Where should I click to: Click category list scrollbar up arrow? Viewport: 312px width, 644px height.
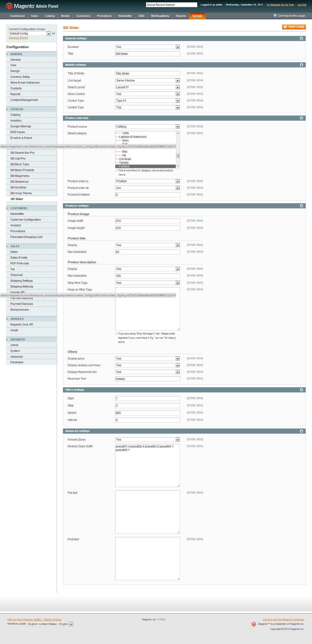(178, 133)
